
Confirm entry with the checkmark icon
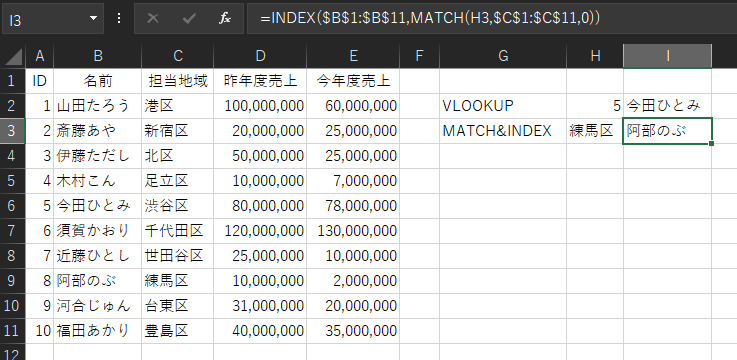[x=189, y=18]
